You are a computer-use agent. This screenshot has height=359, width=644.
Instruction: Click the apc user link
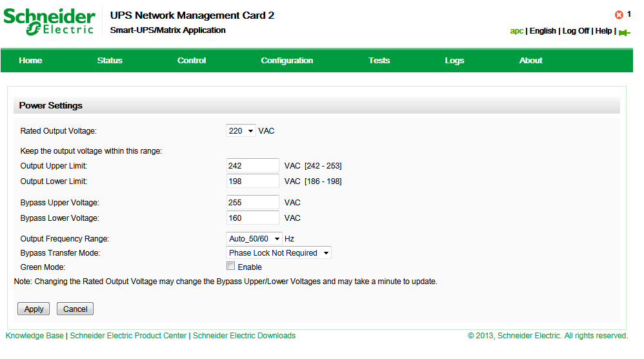(x=516, y=31)
